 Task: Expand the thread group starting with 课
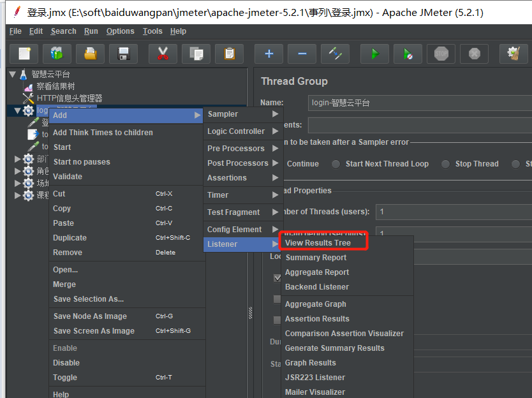point(17,195)
